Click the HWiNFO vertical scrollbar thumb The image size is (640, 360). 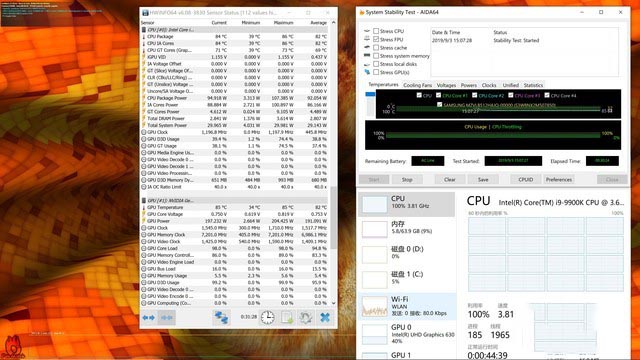333,217
